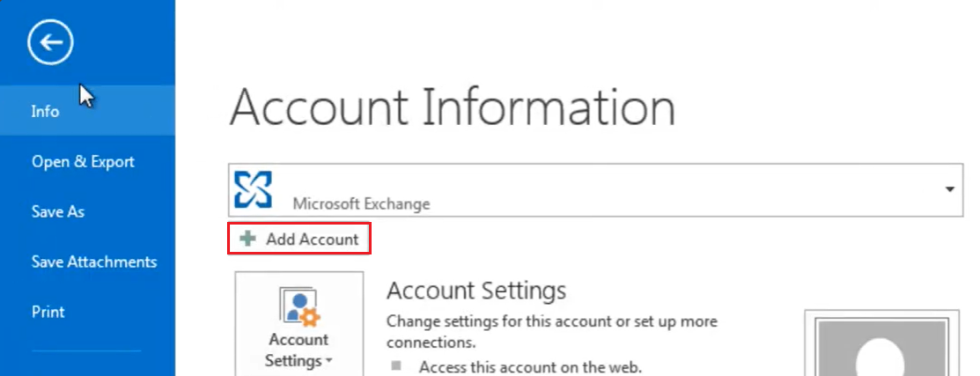Click the square bullet before Access this account
This screenshot has height=376, width=980.
[396, 365]
